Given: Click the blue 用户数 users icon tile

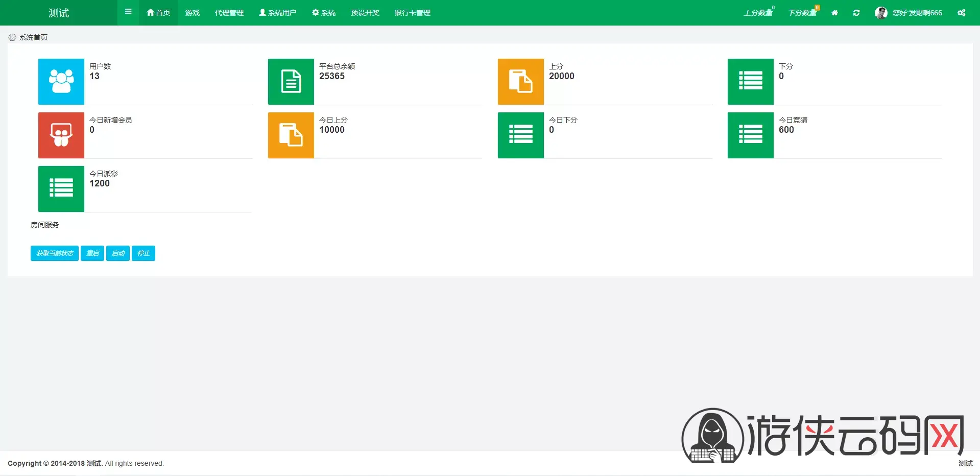Looking at the screenshot, I should coord(61,82).
